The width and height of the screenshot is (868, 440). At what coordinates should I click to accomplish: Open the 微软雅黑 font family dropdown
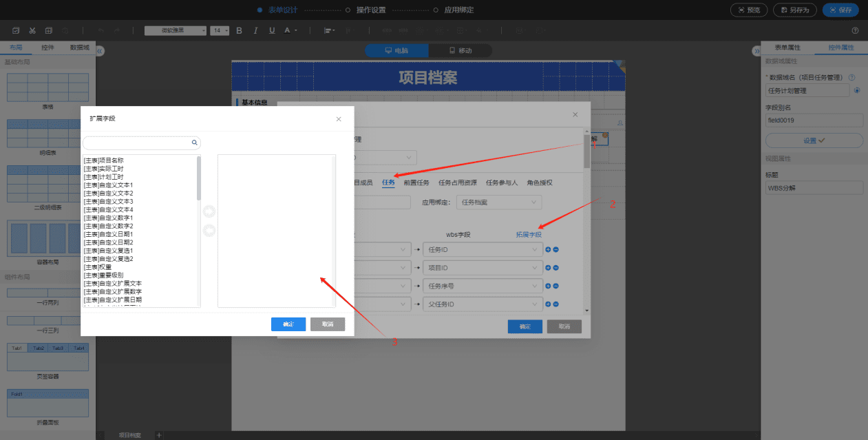point(176,30)
